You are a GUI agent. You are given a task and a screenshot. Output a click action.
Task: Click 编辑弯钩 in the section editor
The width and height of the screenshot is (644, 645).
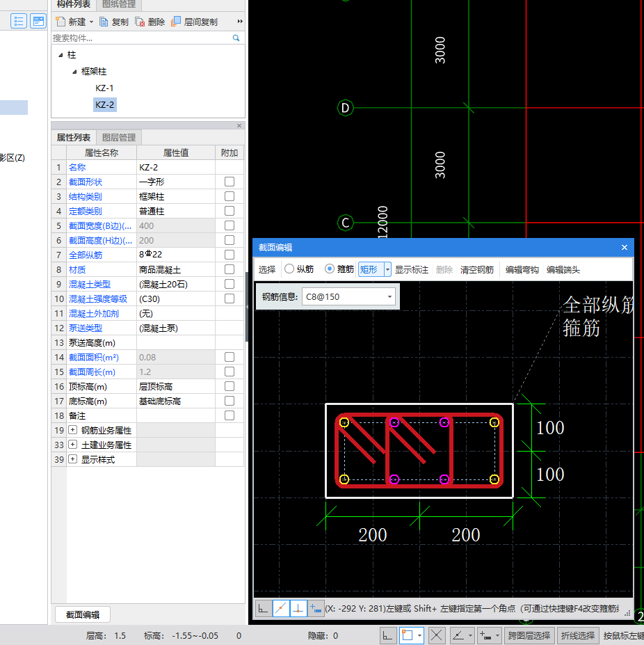(x=522, y=269)
